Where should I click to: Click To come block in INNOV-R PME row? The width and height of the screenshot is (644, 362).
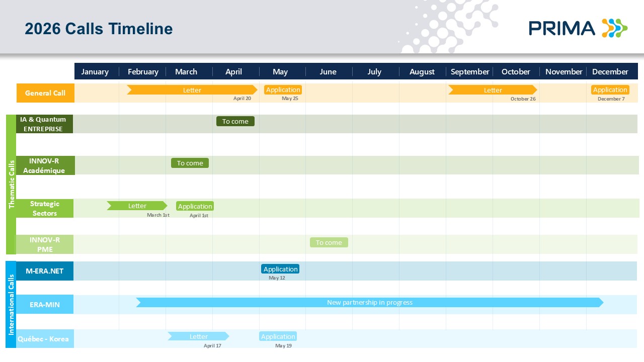pyautogui.click(x=329, y=242)
